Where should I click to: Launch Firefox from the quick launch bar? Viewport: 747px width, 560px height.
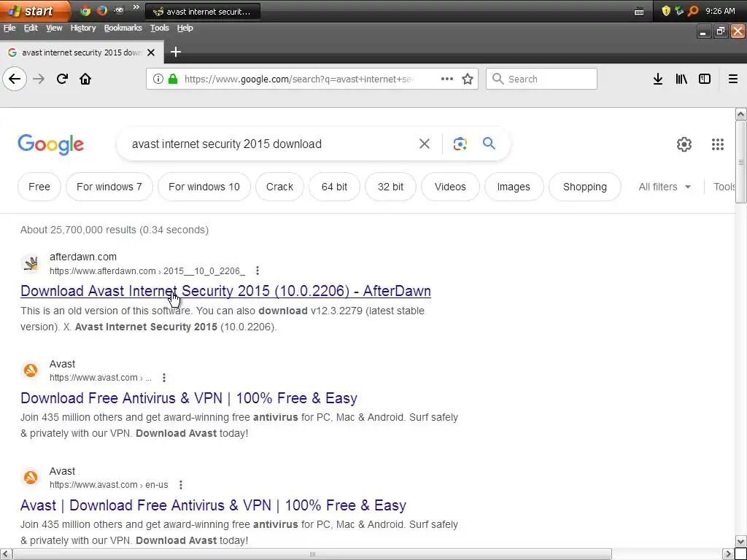(x=102, y=10)
